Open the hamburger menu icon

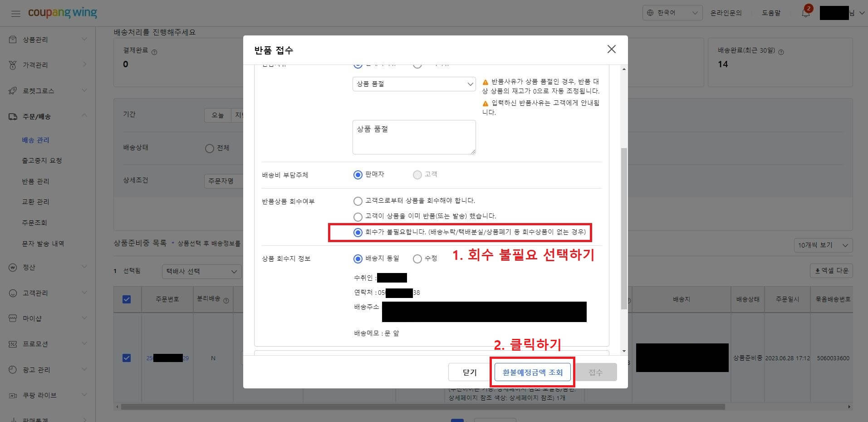pos(15,14)
